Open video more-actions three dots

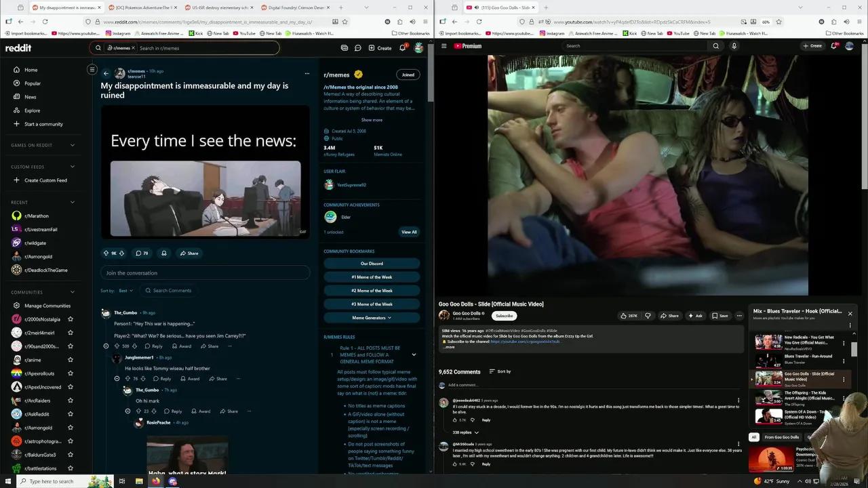coord(739,316)
